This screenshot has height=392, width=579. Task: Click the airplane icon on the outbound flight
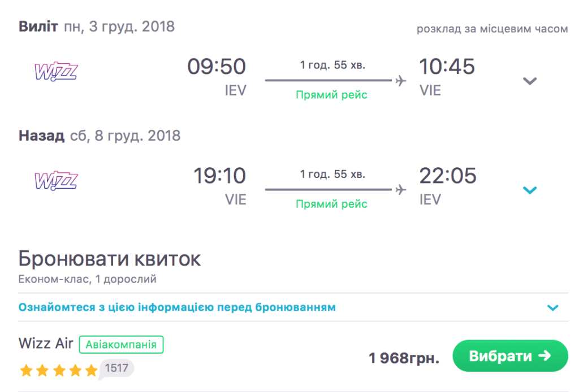tap(401, 81)
